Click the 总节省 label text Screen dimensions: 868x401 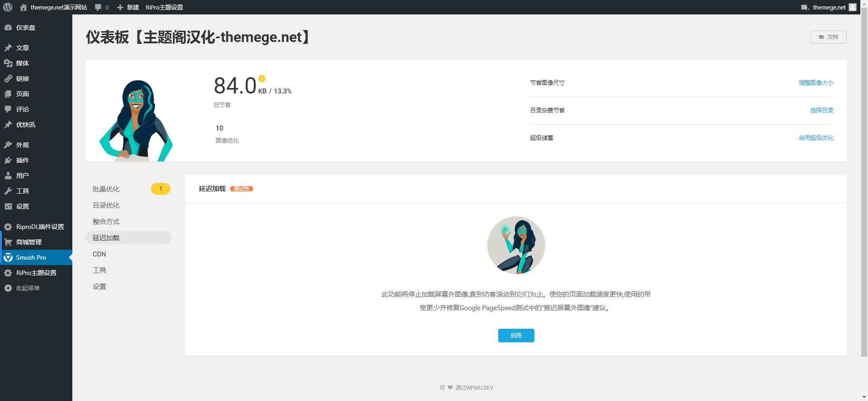tap(222, 105)
